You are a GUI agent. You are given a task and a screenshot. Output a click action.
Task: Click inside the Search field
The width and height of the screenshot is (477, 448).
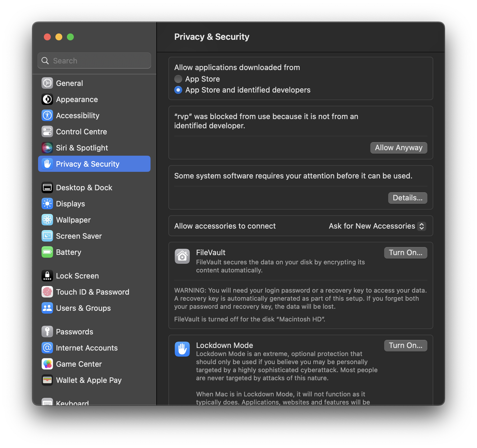94,61
